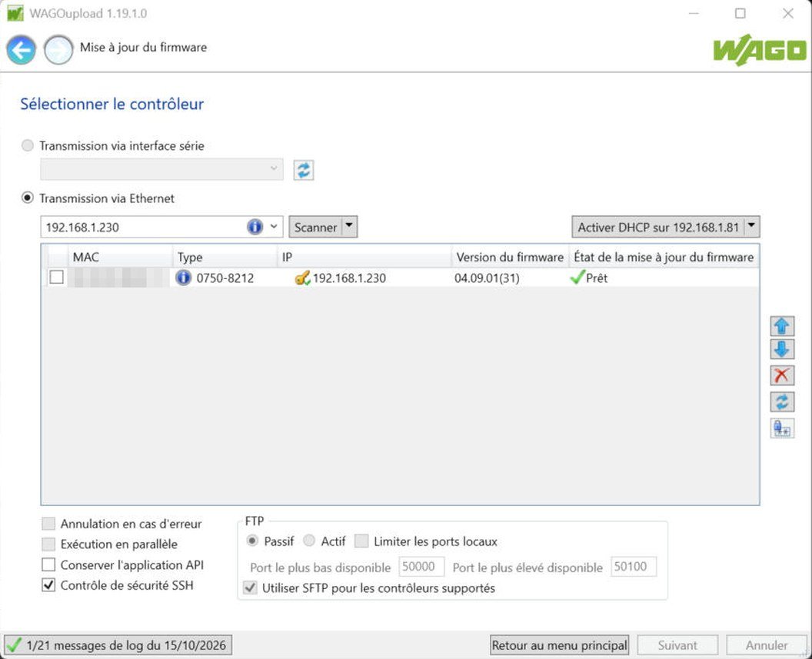
Task: Refresh the serial interface list
Action: [x=304, y=170]
